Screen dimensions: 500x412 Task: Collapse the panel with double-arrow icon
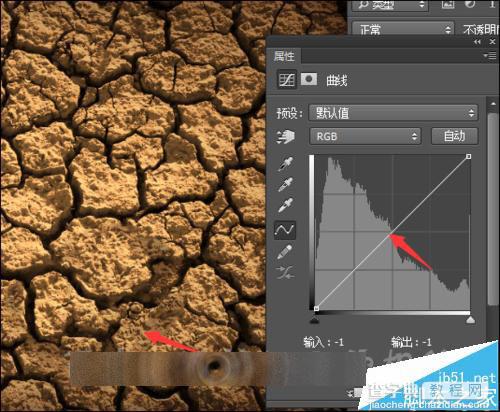(478, 42)
